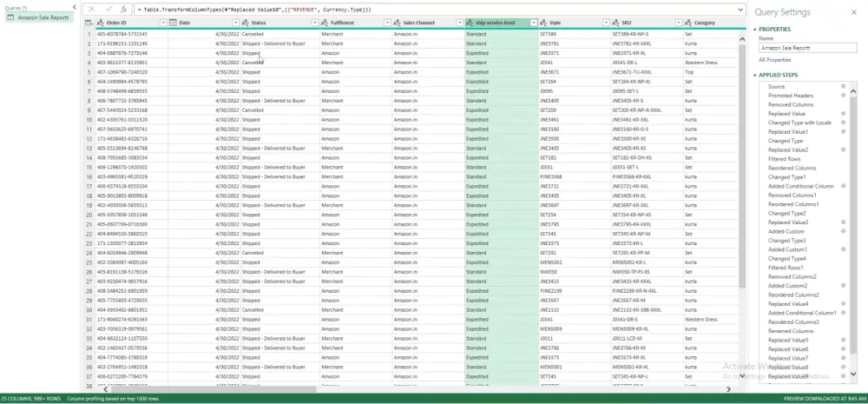Collapse the Queries pane with arrow
This screenshot has height=404, width=868.
(x=75, y=7)
